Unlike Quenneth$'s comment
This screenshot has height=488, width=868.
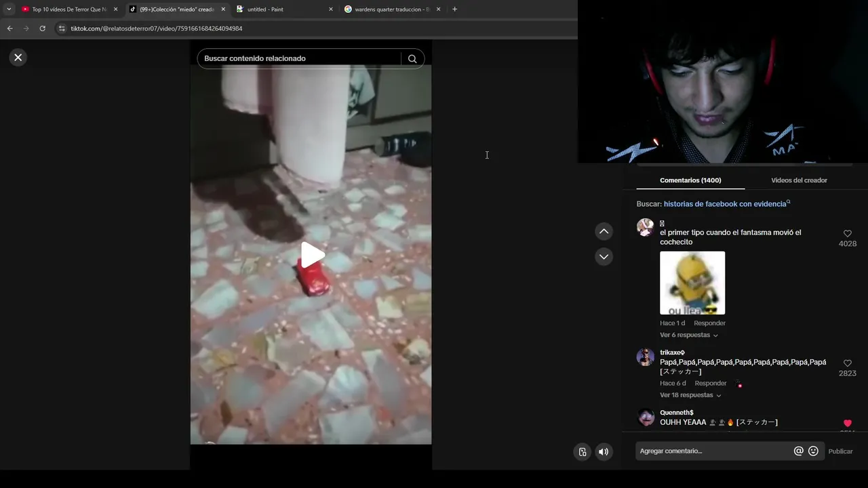tap(847, 423)
